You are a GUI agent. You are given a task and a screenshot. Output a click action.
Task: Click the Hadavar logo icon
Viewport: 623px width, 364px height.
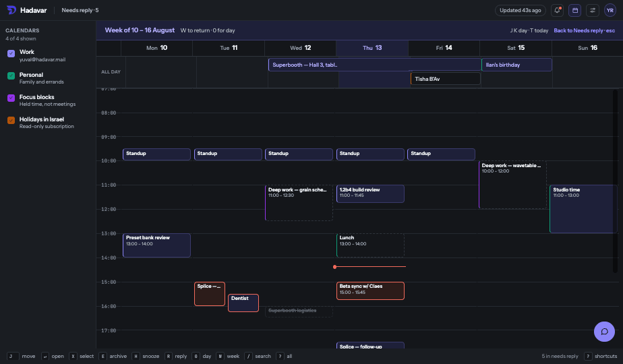click(11, 10)
